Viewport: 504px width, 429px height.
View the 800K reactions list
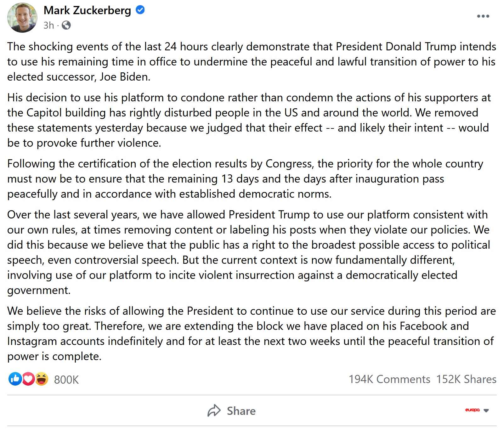coord(66,380)
